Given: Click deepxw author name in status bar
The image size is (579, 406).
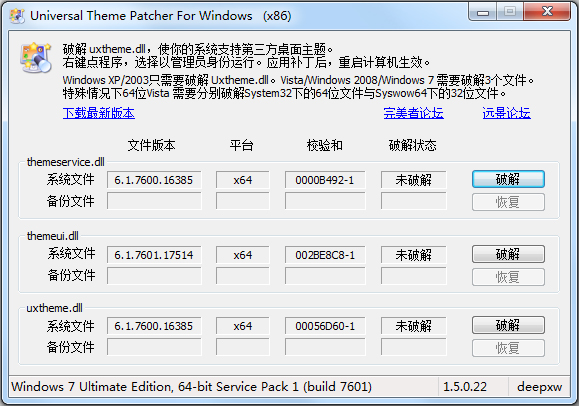Looking at the screenshot, I should point(539,387).
